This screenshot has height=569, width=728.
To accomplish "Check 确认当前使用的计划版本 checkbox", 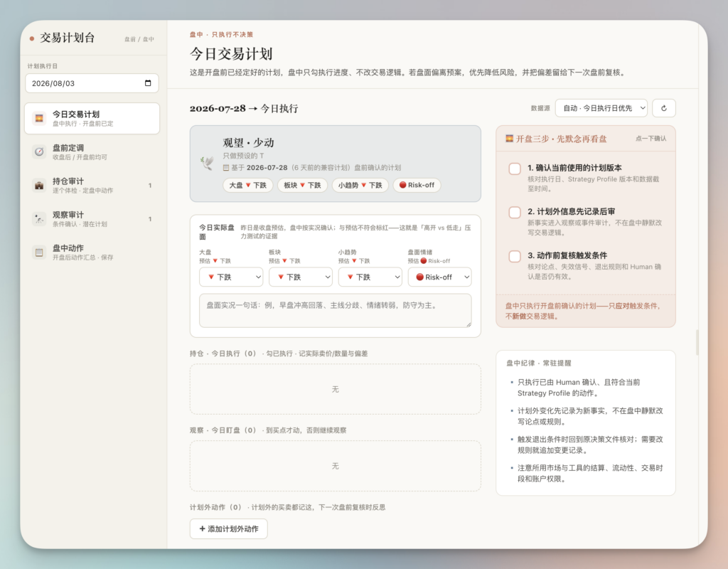I will pos(515,169).
